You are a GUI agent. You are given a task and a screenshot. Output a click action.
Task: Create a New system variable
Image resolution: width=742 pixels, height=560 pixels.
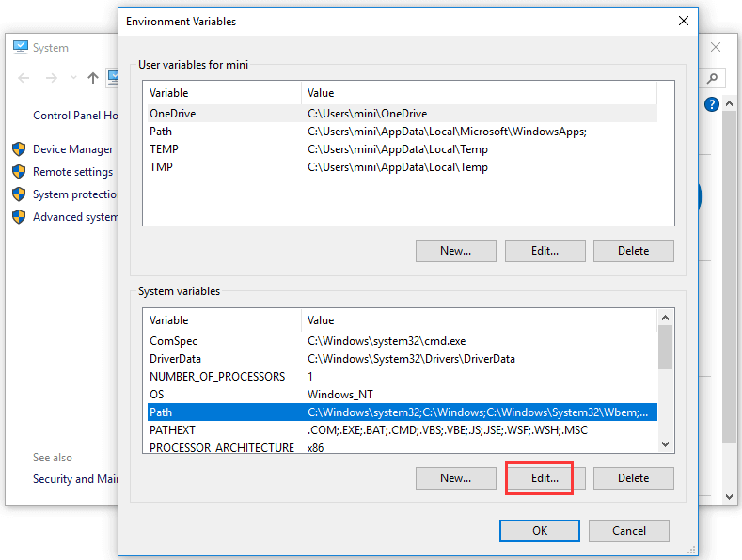point(456,478)
